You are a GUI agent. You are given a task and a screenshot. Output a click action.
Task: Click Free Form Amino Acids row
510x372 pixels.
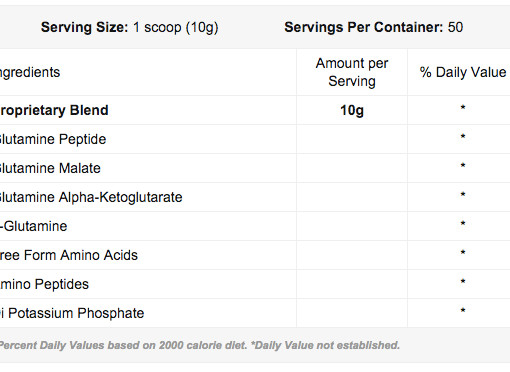(x=255, y=255)
